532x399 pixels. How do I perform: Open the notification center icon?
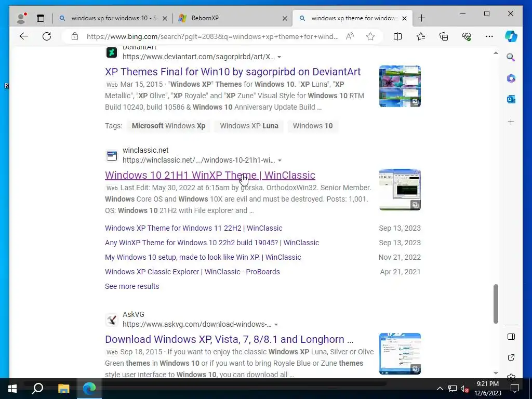click(515, 389)
